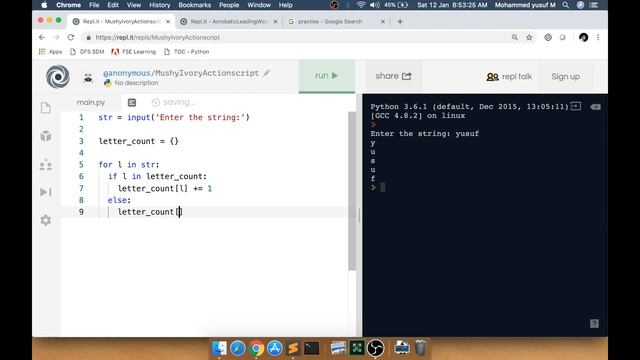Viewport: 640px width, 360px height.
Task: Open Safari from the dock
Action: pyautogui.click(x=238, y=348)
